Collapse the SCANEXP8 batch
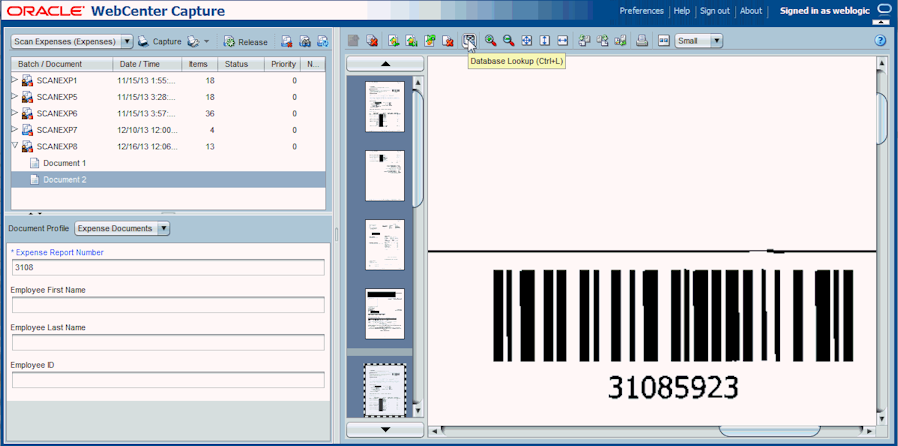This screenshot has width=898, height=446. coord(15,147)
